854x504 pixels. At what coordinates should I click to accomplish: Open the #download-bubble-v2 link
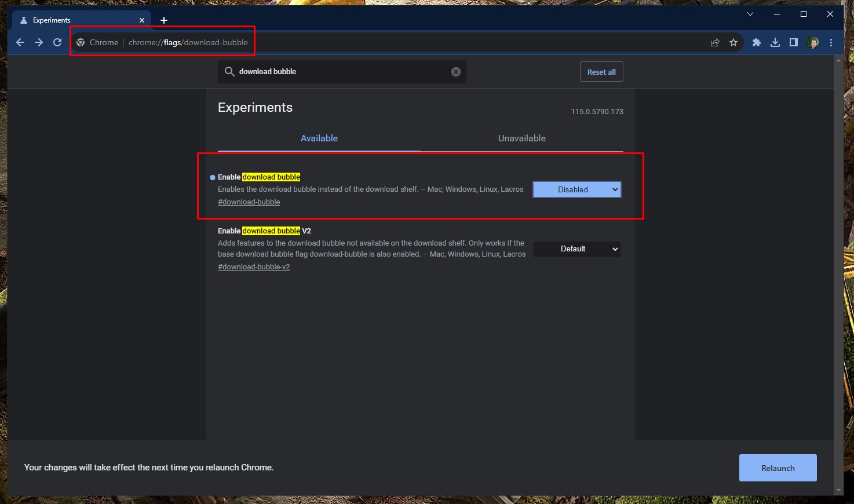pyautogui.click(x=254, y=267)
